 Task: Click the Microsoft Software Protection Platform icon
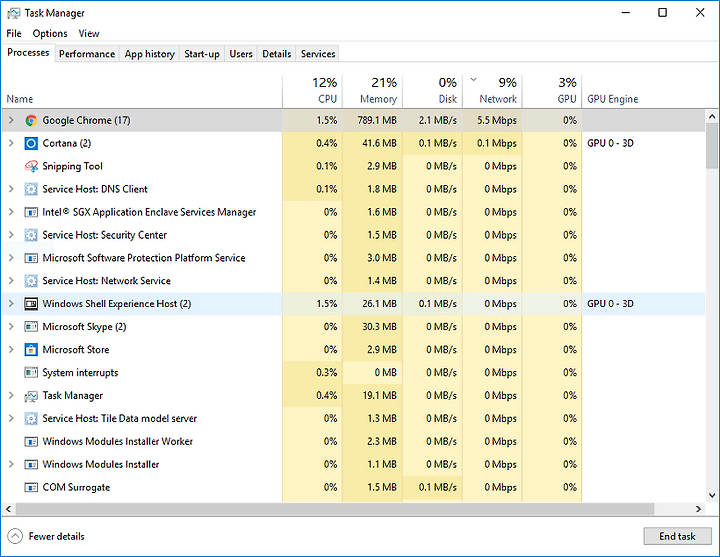click(x=31, y=258)
